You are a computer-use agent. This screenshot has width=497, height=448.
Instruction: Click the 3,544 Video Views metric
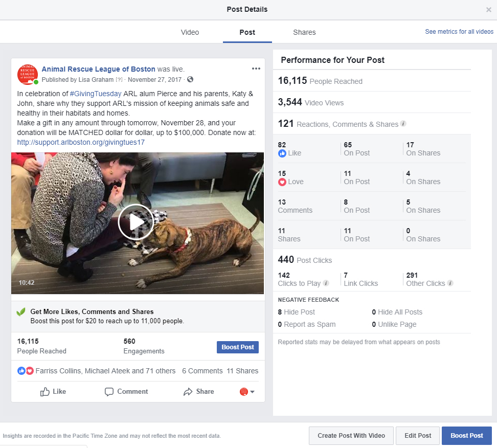311,102
